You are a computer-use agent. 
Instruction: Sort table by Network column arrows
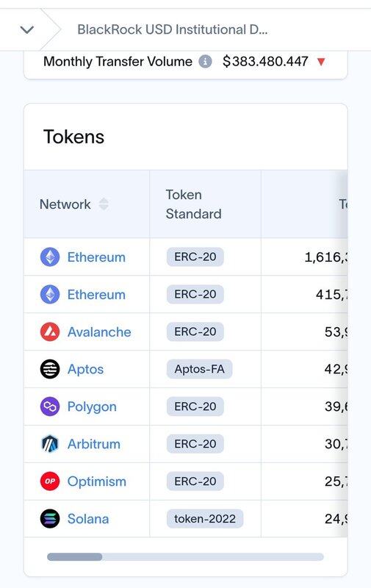click(x=104, y=204)
